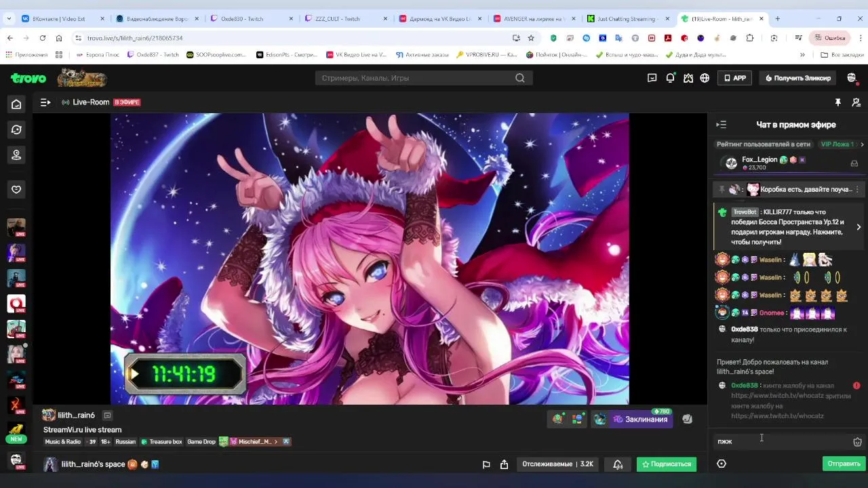Open the crown rewards icon in header
Screen dimensions: 868x488
click(688, 78)
